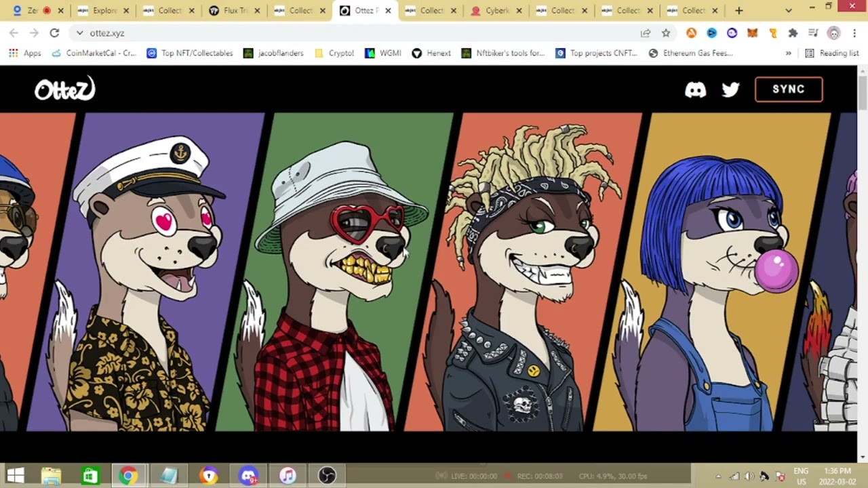868x488 pixels.
Task: Open the Discord link in the Ottez header
Action: tap(695, 89)
